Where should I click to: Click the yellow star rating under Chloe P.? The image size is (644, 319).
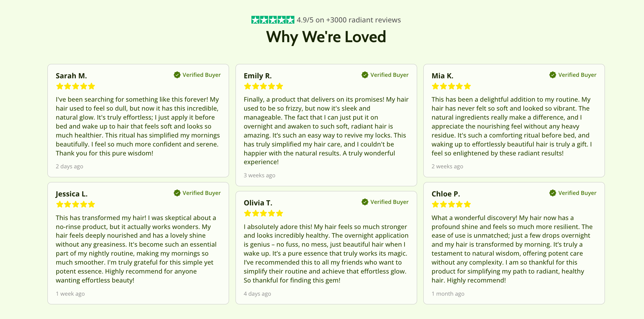(451, 204)
